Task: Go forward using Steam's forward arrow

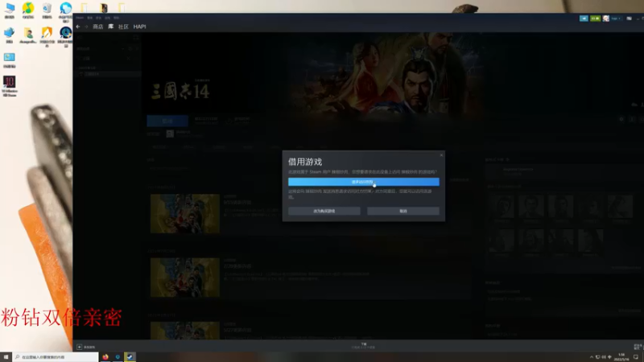Action: [86, 27]
